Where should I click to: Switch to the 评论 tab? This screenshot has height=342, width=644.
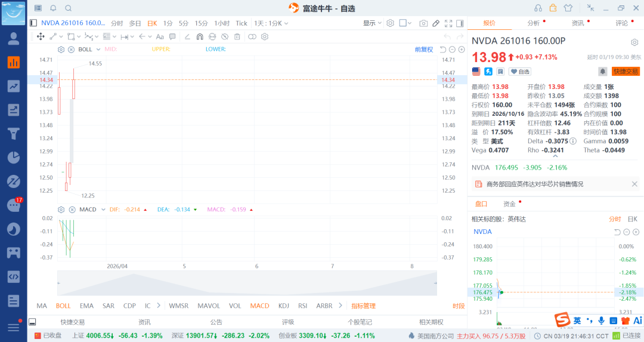[621, 23]
